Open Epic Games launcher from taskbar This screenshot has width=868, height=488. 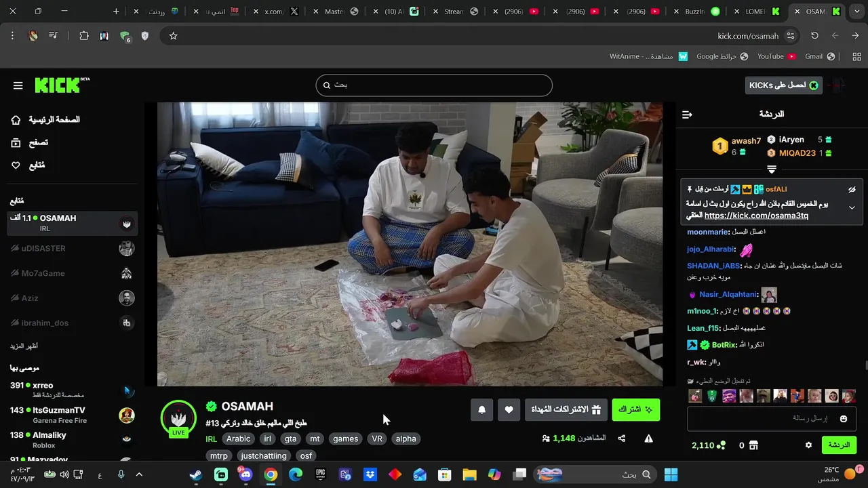click(x=321, y=474)
